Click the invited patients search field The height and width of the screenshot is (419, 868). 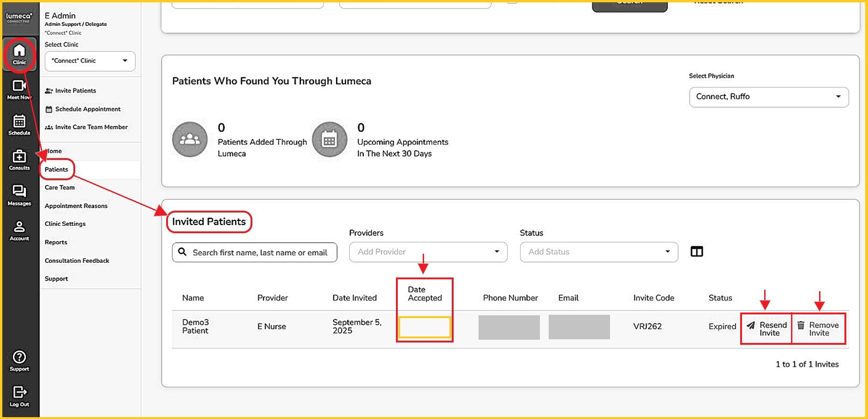click(x=258, y=253)
